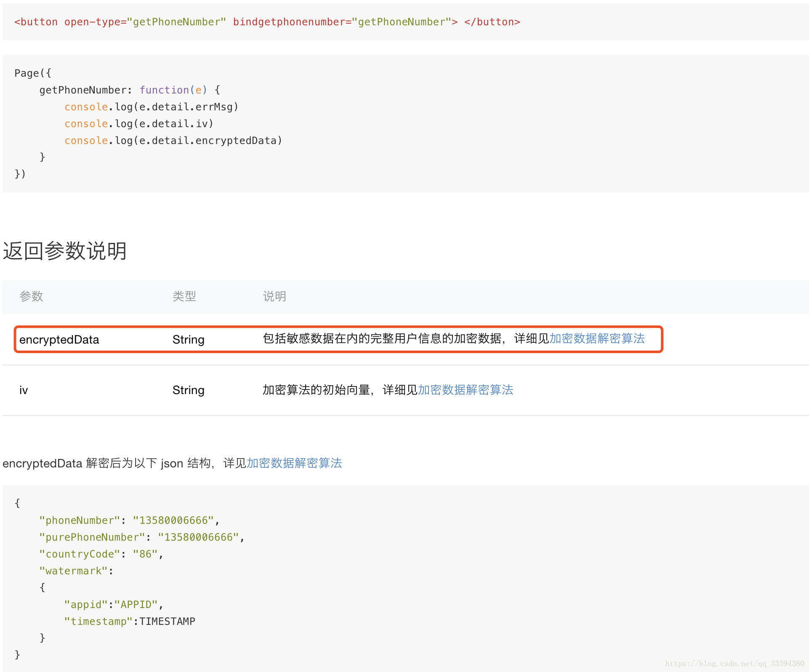Click the countryCode JSON line
The height and width of the screenshot is (672, 809).
click(101, 554)
